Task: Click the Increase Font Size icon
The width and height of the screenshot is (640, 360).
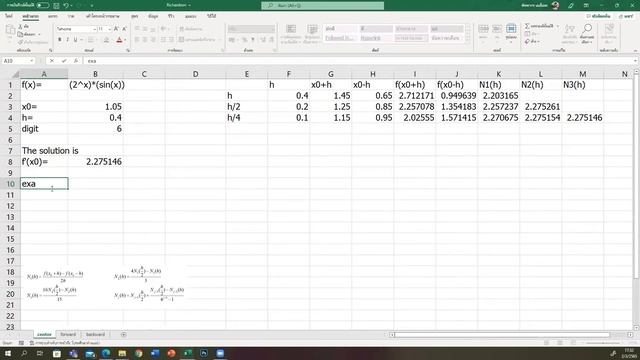Action: click(116, 29)
